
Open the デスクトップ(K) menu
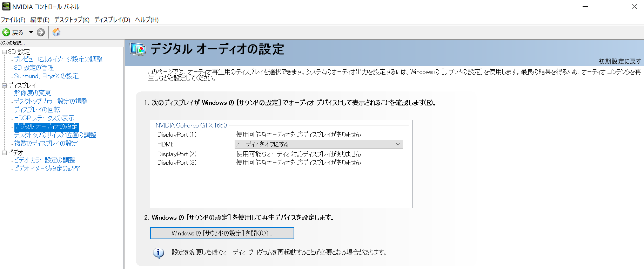coord(72,20)
